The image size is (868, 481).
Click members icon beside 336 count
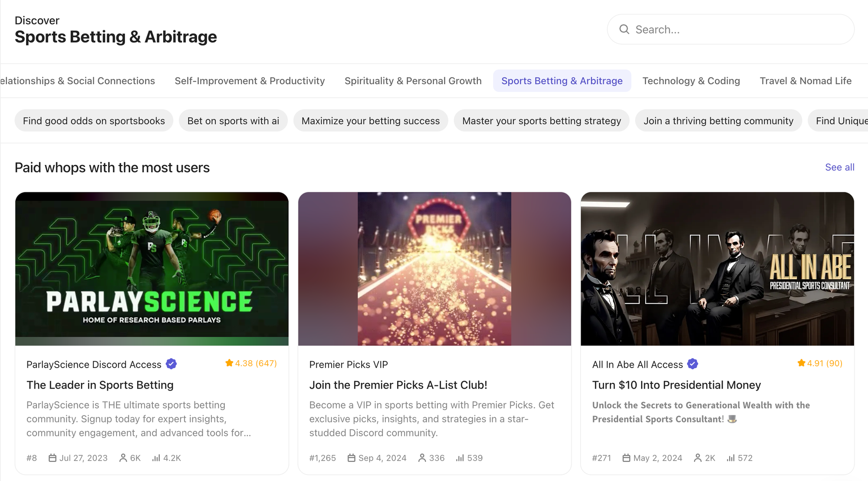(x=422, y=458)
